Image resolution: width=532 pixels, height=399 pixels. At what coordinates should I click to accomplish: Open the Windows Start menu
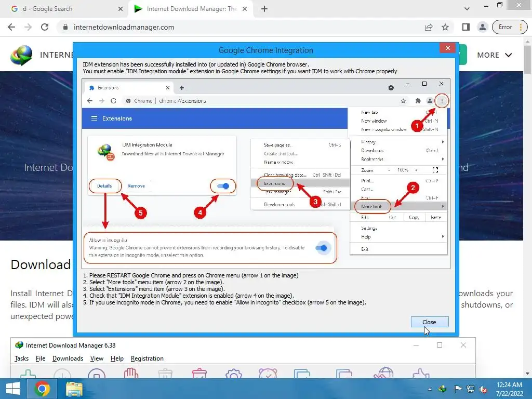[x=13, y=389]
